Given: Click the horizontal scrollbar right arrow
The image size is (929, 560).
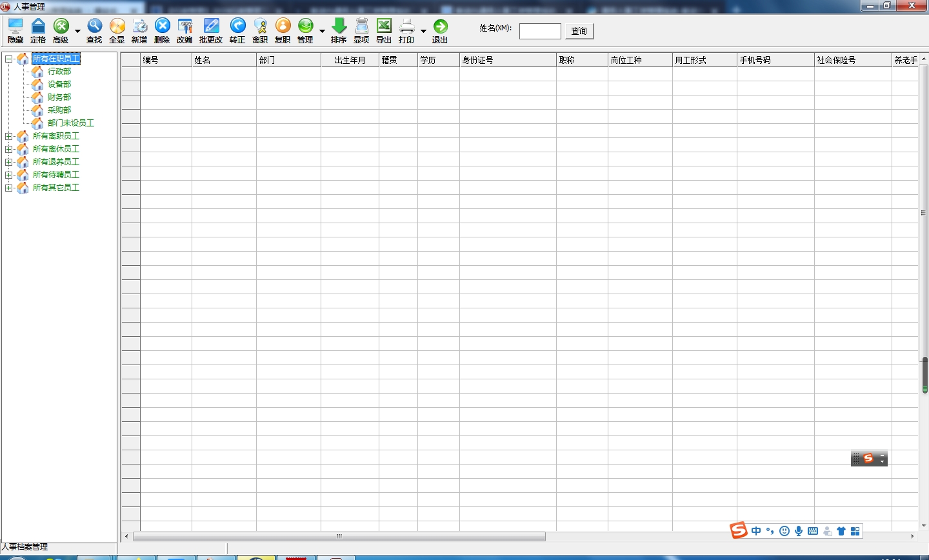Looking at the screenshot, I should [x=912, y=536].
